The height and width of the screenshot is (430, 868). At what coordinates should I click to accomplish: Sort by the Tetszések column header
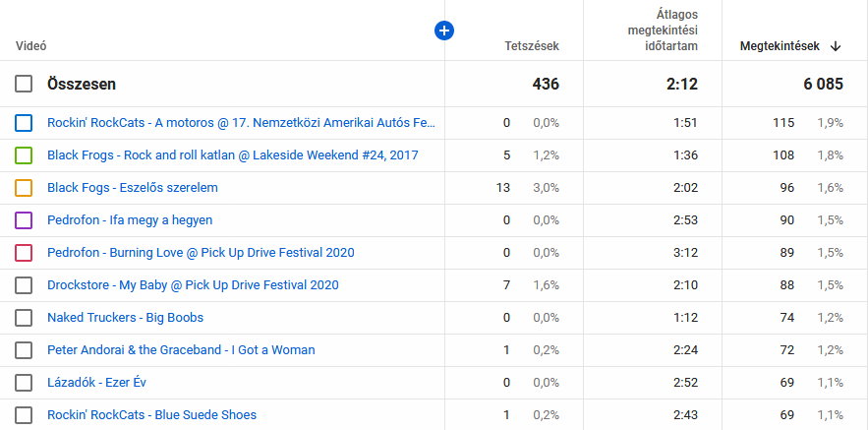click(532, 46)
